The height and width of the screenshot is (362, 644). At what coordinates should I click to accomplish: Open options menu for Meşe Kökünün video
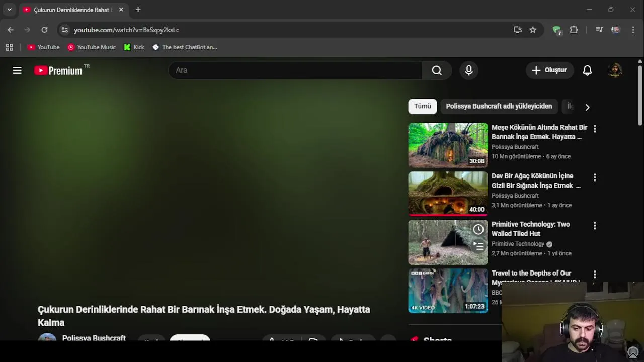[x=595, y=129]
